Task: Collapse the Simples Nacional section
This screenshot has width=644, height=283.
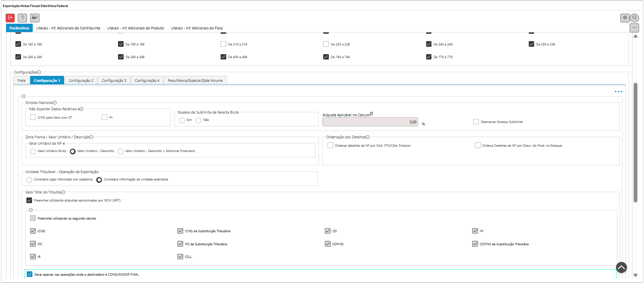Action: point(55,103)
